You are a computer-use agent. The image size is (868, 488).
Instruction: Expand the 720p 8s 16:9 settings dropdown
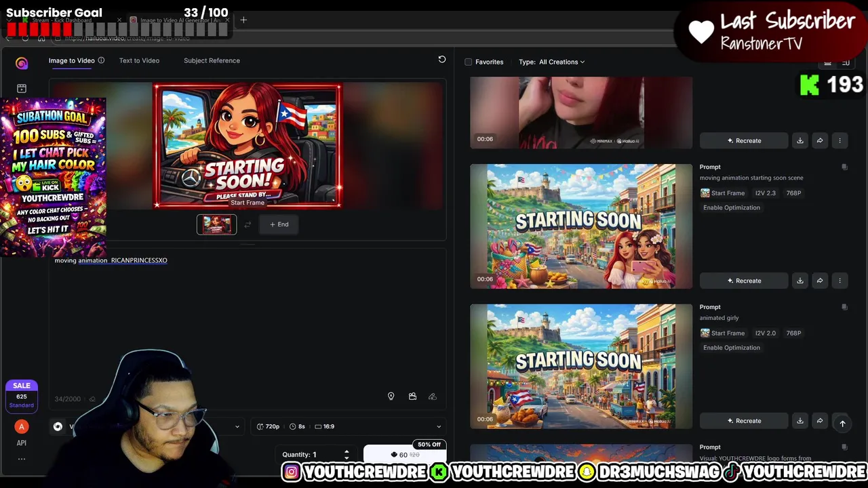[x=349, y=426]
